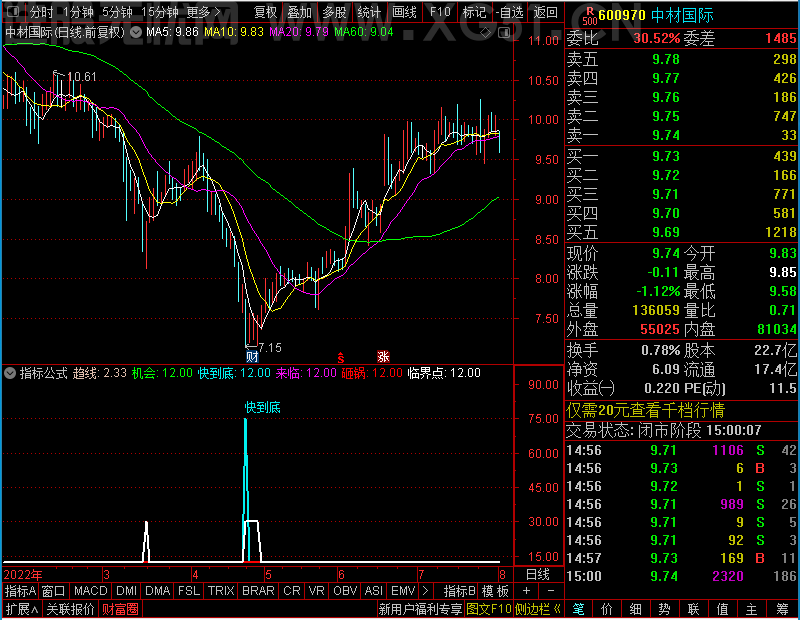Click the red S marker on the price chart
The width and height of the screenshot is (800, 620).
coord(341,358)
